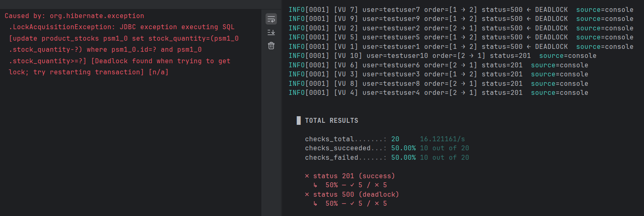644x216 pixels.
Task: Click the [VU 9] testuser9 log line
Action: coord(461,19)
